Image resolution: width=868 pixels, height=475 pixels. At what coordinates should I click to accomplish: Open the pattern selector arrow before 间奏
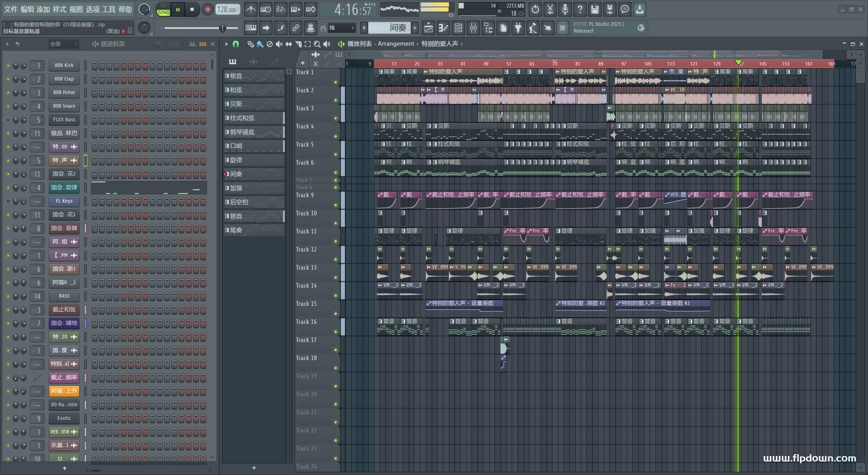coord(364,28)
